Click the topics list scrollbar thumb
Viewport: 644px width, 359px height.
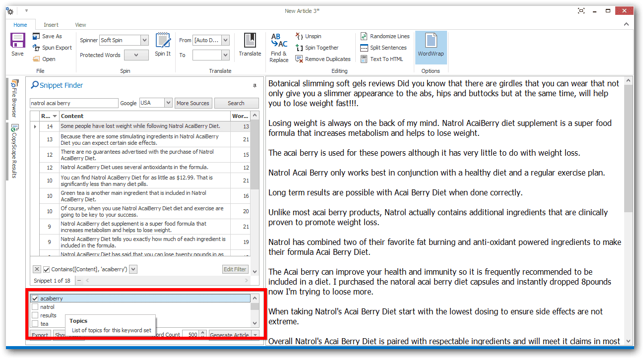pos(255,306)
